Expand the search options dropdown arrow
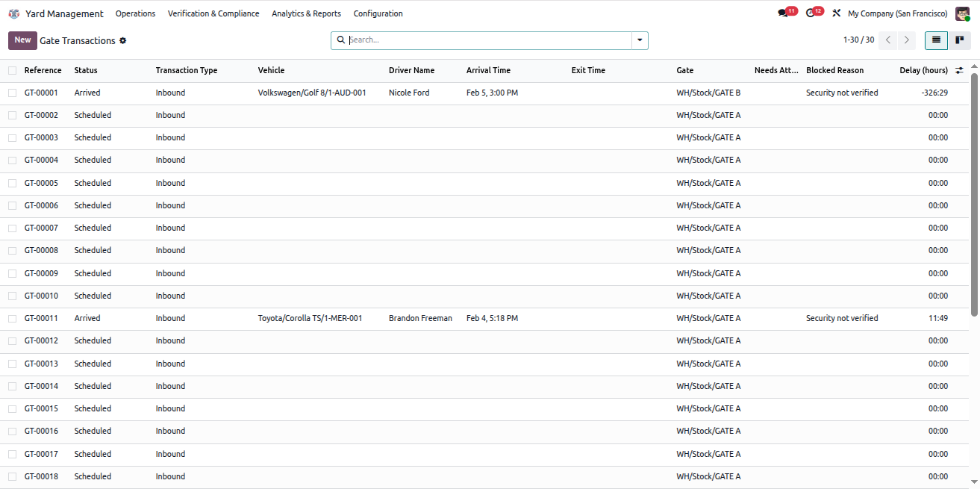This screenshot has height=489, width=980. 640,40
